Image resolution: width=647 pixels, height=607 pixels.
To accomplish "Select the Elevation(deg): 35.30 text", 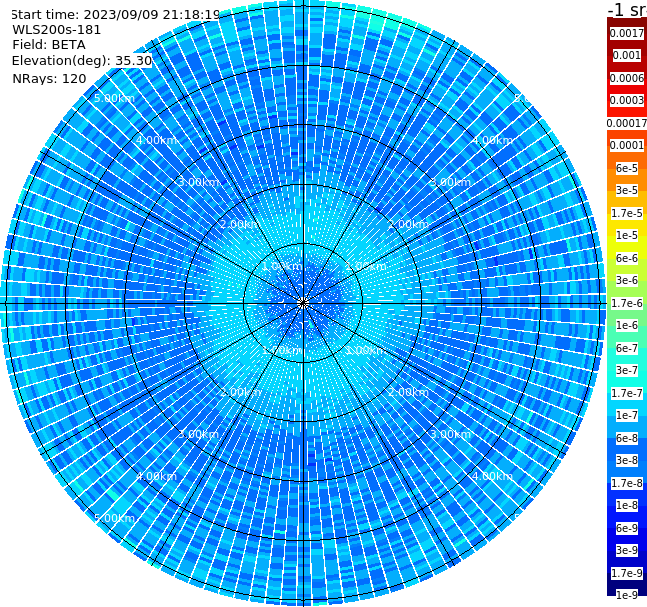I will point(82,61).
